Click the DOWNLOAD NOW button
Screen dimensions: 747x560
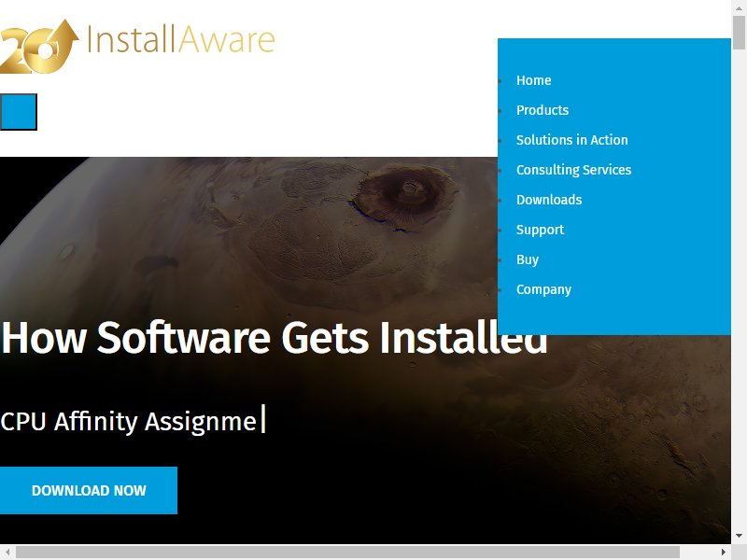[89, 491]
